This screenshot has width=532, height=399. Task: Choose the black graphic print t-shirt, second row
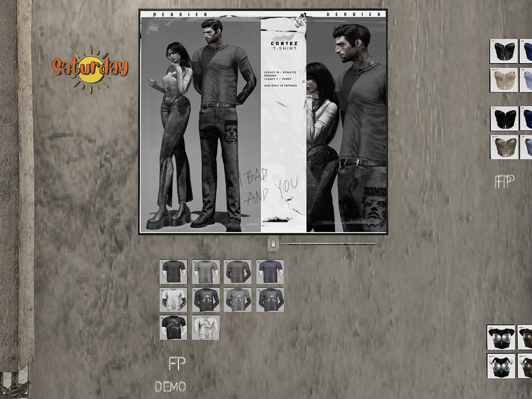coord(206,299)
